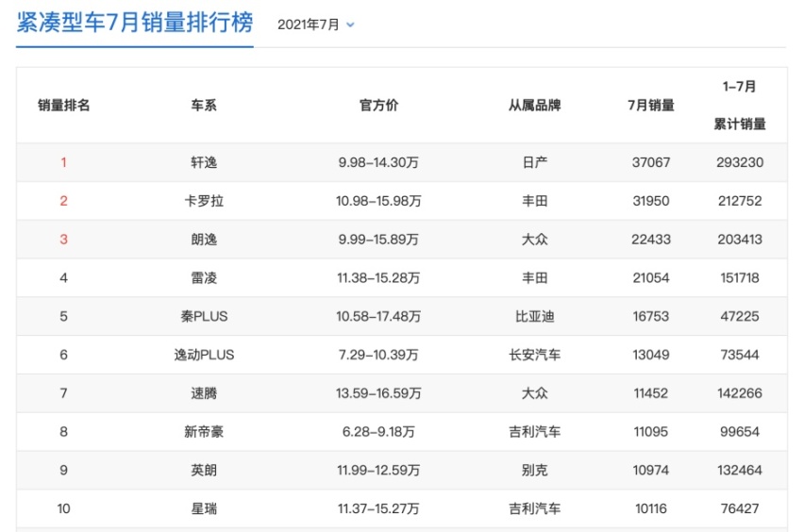The image size is (804, 532).
Task: Select price 13.59-16.59万
Action: pos(378,393)
